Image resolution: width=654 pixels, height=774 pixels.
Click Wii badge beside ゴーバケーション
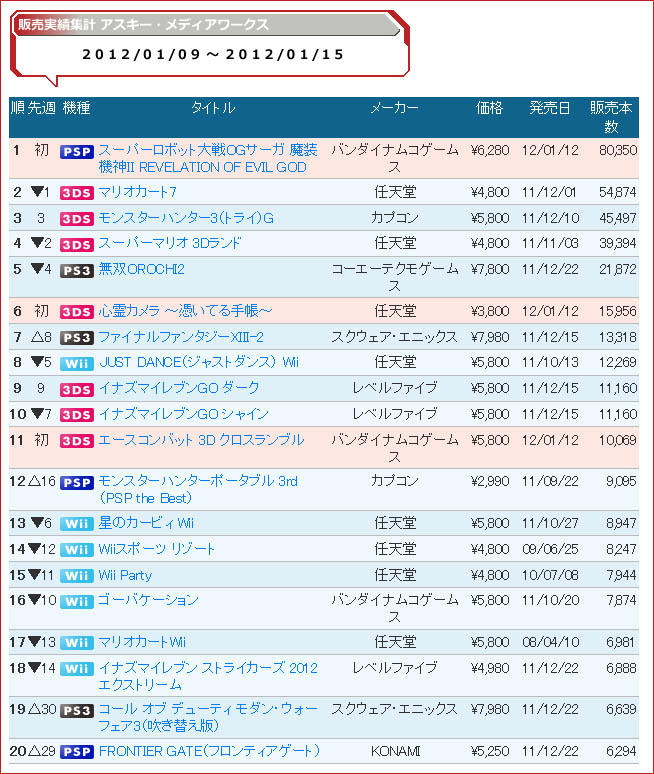click(77, 602)
